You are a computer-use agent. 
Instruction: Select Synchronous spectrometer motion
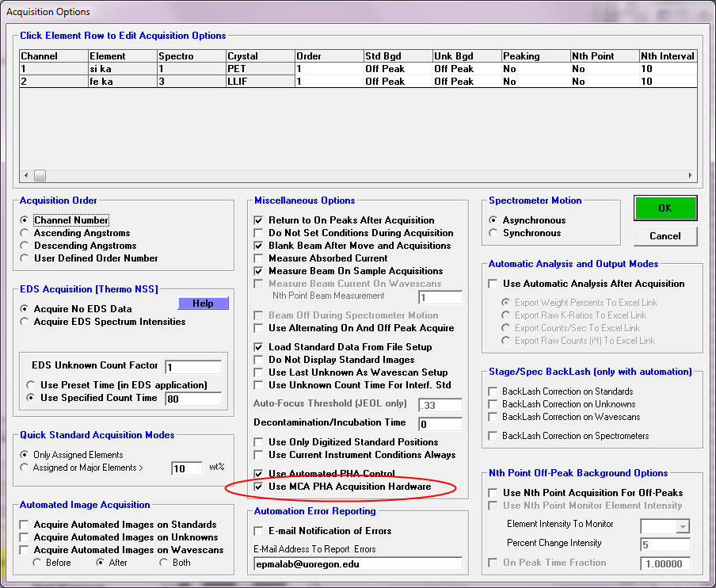(x=494, y=233)
